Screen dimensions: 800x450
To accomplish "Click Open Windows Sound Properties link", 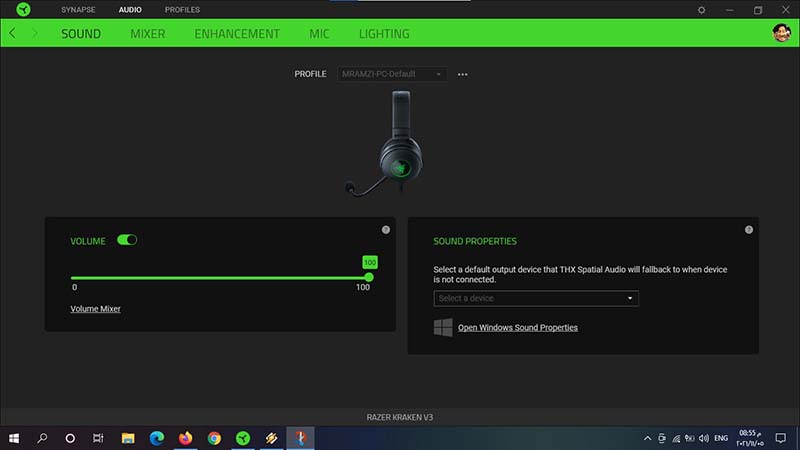I will tap(517, 327).
